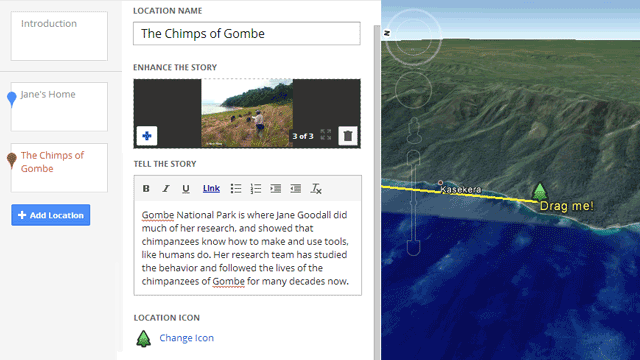Apply numbered list formatting

tap(256, 189)
